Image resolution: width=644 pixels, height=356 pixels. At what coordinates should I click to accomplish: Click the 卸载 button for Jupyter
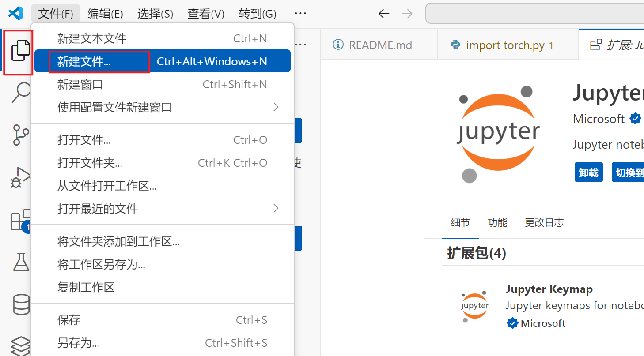[588, 172]
